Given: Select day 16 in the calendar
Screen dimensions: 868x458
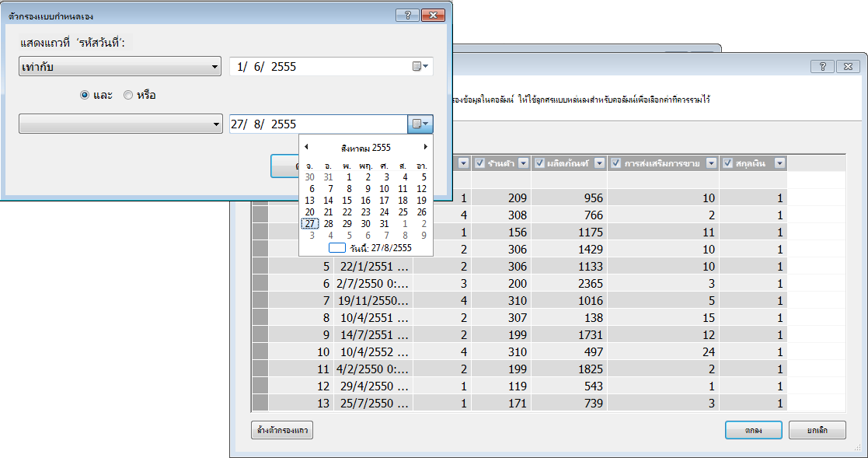Looking at the screenshot, I should pyautogui.click(x=365, y=201).
